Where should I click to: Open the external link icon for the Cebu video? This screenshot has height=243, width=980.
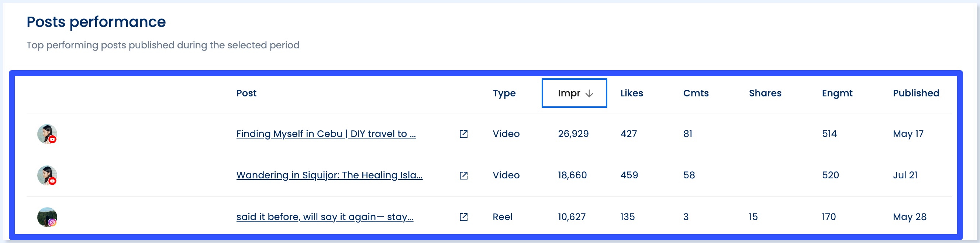[x=463, y=134]
